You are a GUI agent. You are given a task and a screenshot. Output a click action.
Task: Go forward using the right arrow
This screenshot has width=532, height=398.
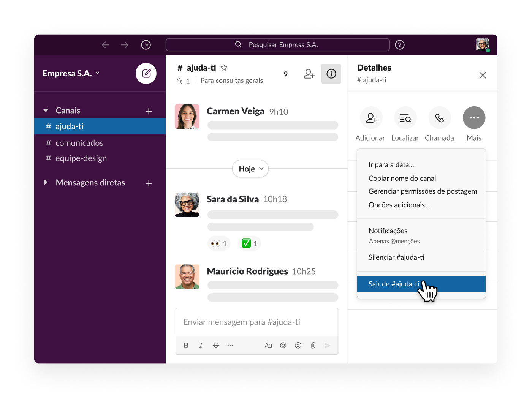point(125,45)
